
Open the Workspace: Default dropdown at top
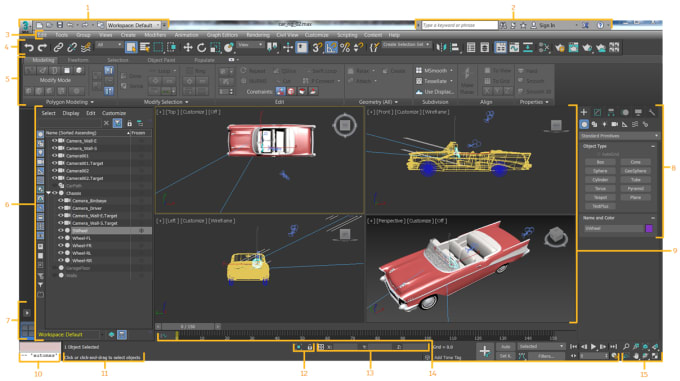point(134,25)
